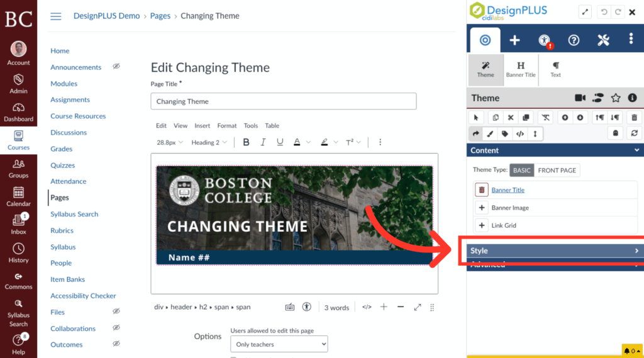This screenshot has width=644, height=358.
Task: Open Courses in the global navigation
Action: 18,140
